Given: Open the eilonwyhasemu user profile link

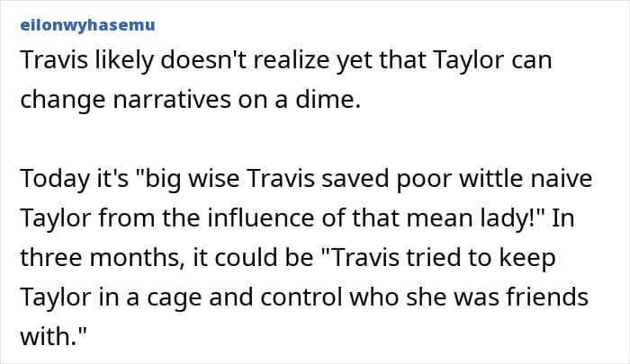Looking at the screenshot, I should point(87,25).
